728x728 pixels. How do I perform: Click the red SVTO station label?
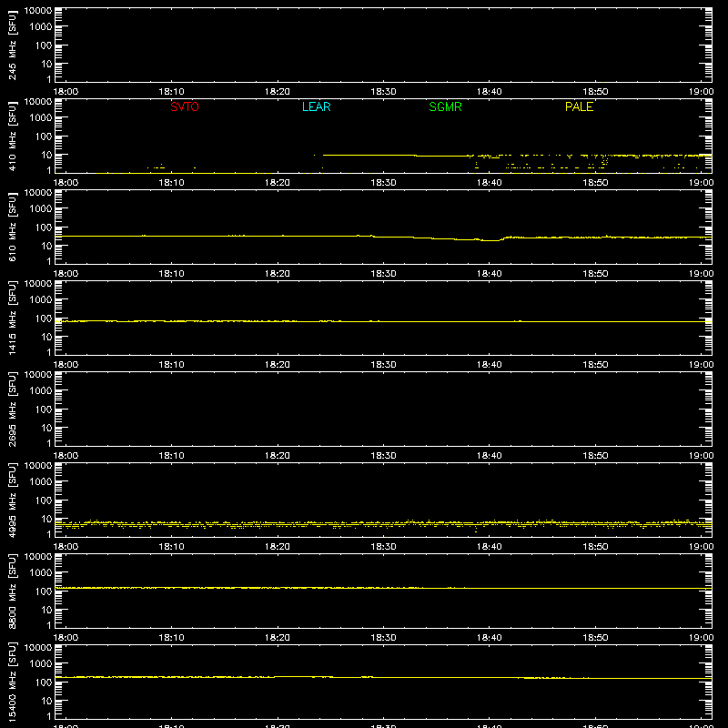(185, 106)
